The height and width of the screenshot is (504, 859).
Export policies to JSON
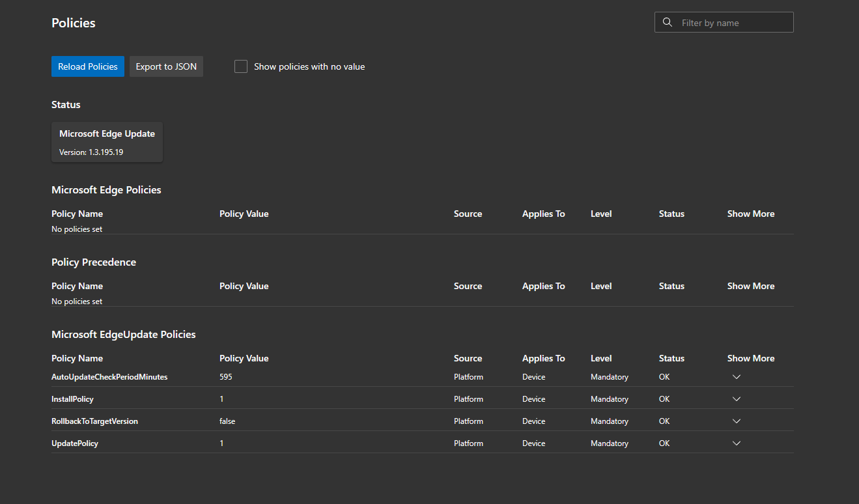coord(166,66)
